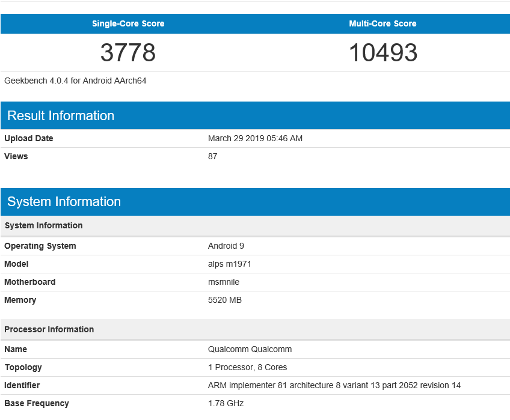Click the Upload Date row label
This screenshot has height=420, width=510.
click(x=29, y=139)
